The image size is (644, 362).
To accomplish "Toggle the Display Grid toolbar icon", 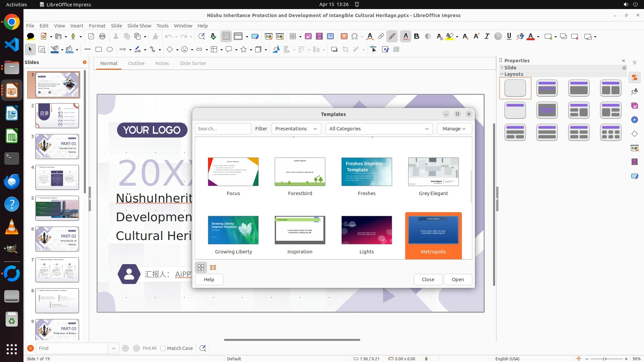I will 226,37.
